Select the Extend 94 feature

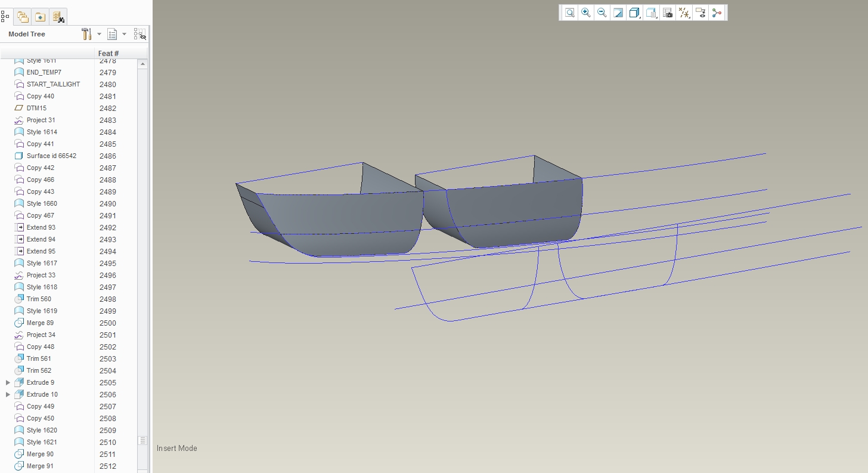tap(41, 239)
